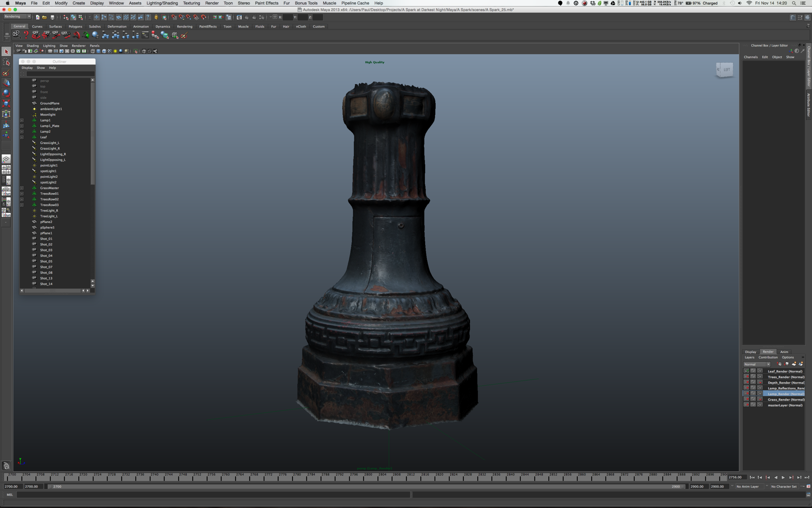Open the Render View clapperboard icon
This screenshot has height=508, width=812.
point(239,17)
